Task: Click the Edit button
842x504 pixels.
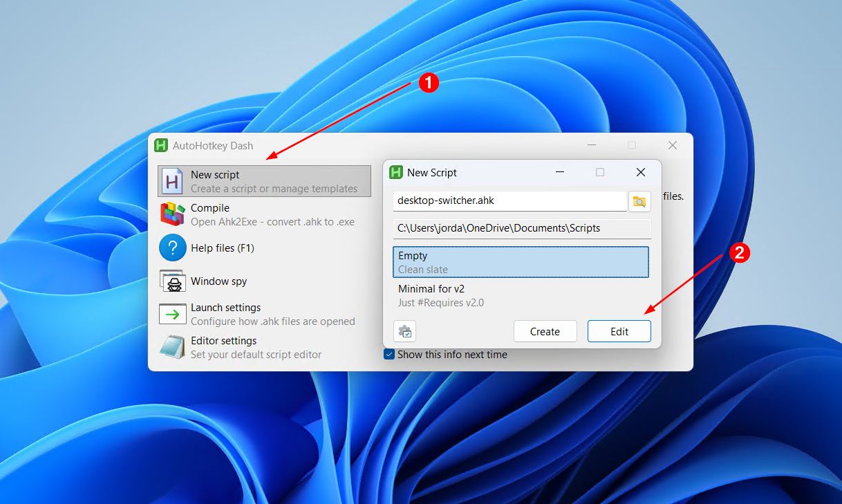Action: 619,331
